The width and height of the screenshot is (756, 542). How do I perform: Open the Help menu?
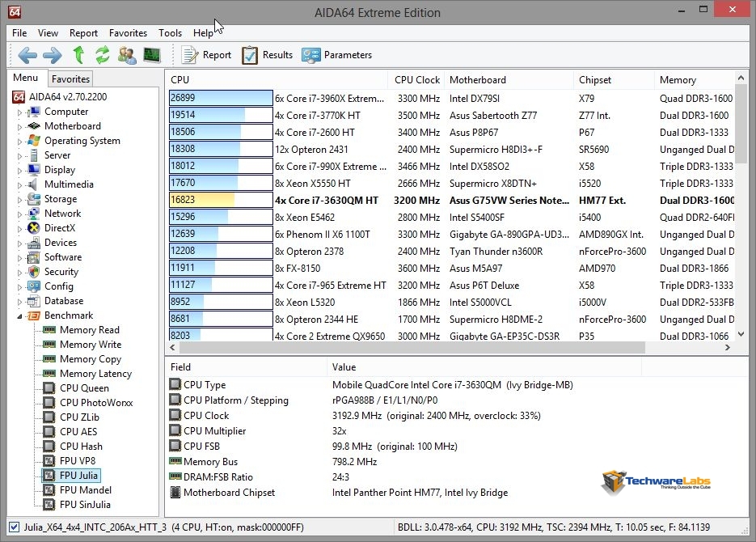click(203, 33)
